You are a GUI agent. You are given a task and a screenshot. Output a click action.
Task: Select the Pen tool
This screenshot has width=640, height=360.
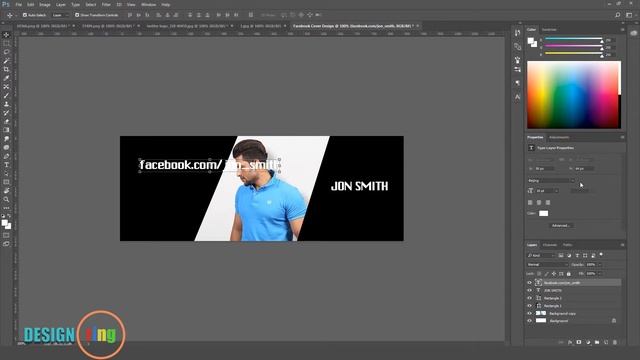click(x=6, y=156)
